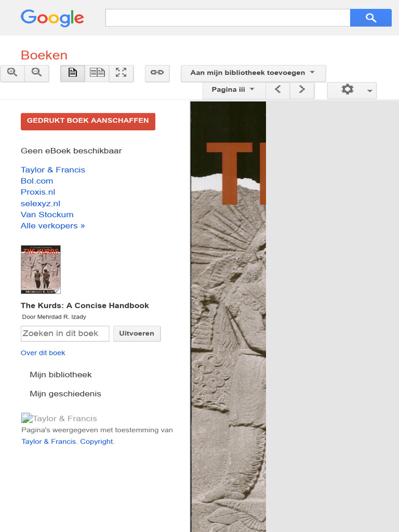399x532 pixels.
Task: Click 'Geen eBoek beschikbaar' text
Action: (71, 151)
